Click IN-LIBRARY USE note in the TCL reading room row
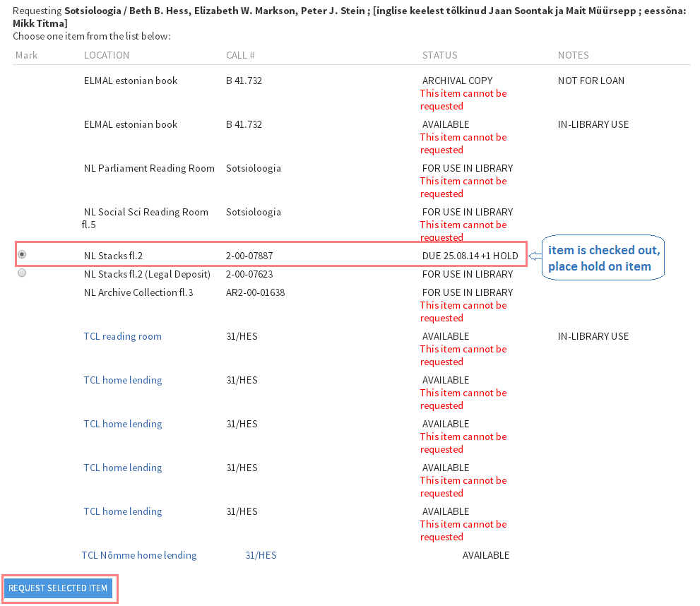Viewport: 700px width, 606px height. click(593, 336)
